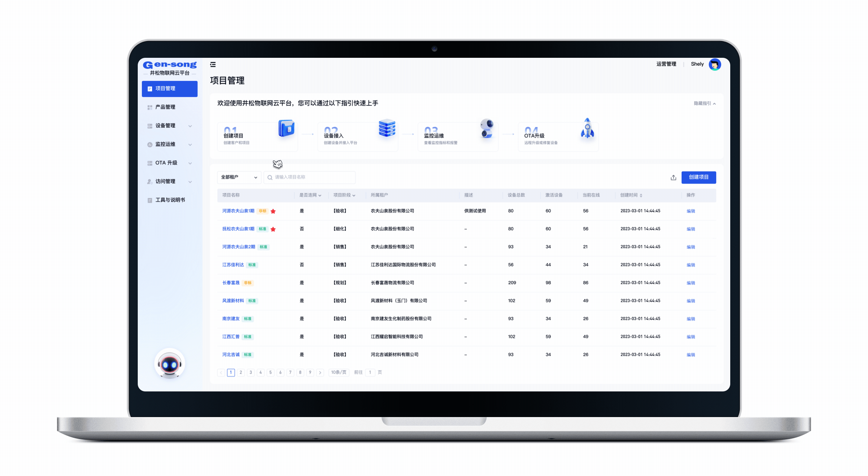This screenshot has height=476, width=868.
Task: Click the blue 创建项目 button
Action: click(x=699, y=177)
